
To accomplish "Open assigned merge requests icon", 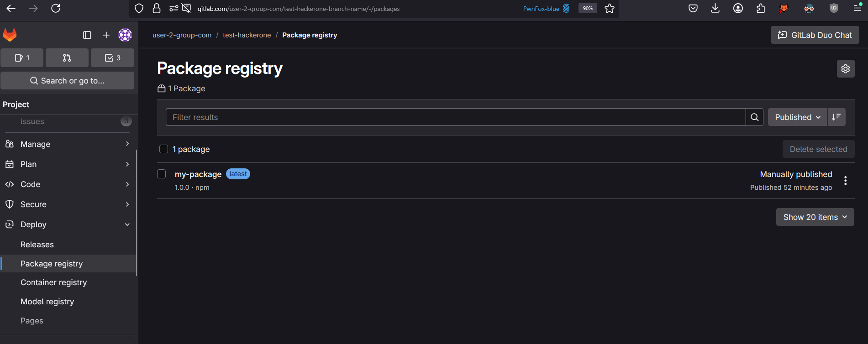I will pos(67,58).
